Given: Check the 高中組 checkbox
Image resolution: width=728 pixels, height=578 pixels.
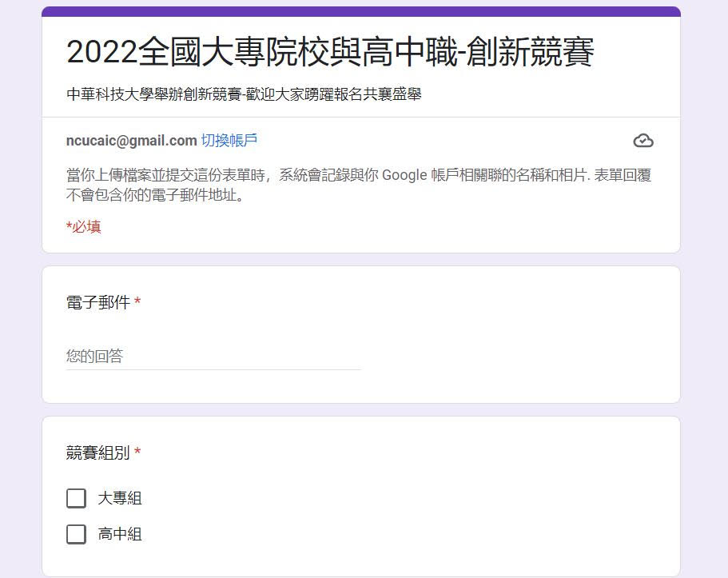Looking at the screenshot, I should 76,534.
